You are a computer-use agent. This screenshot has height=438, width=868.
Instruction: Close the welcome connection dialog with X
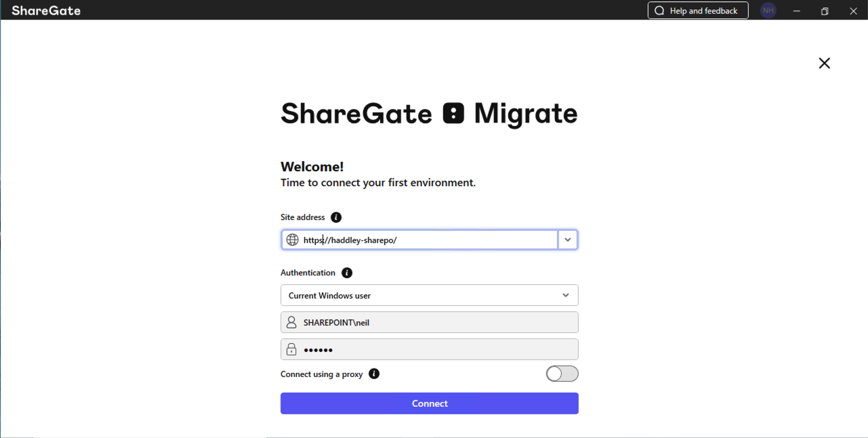click(x=824, y=63)
